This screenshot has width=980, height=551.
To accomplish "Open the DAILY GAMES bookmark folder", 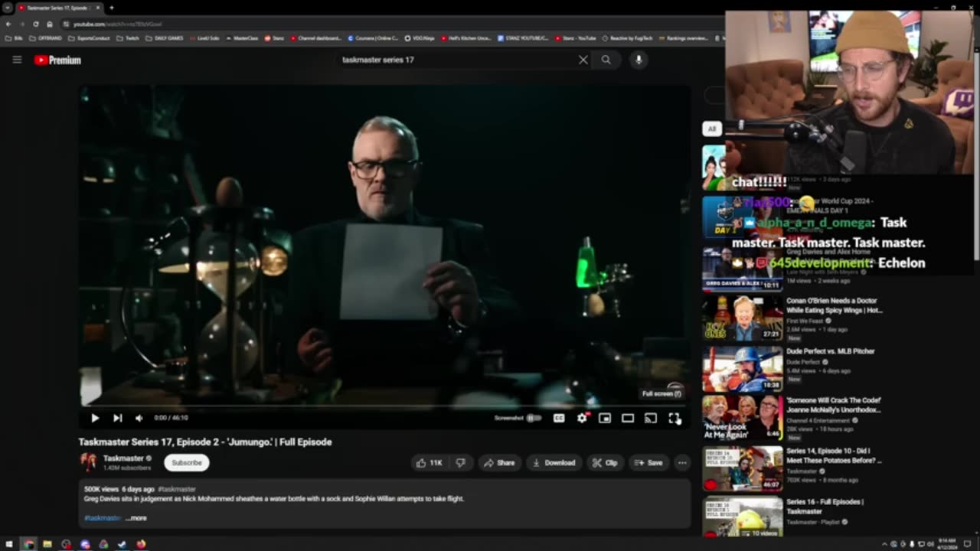I will point(165,37).
